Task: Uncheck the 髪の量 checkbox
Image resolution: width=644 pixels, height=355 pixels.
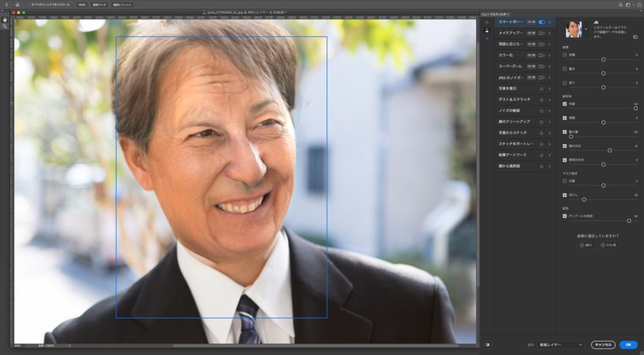Action: 565,132
